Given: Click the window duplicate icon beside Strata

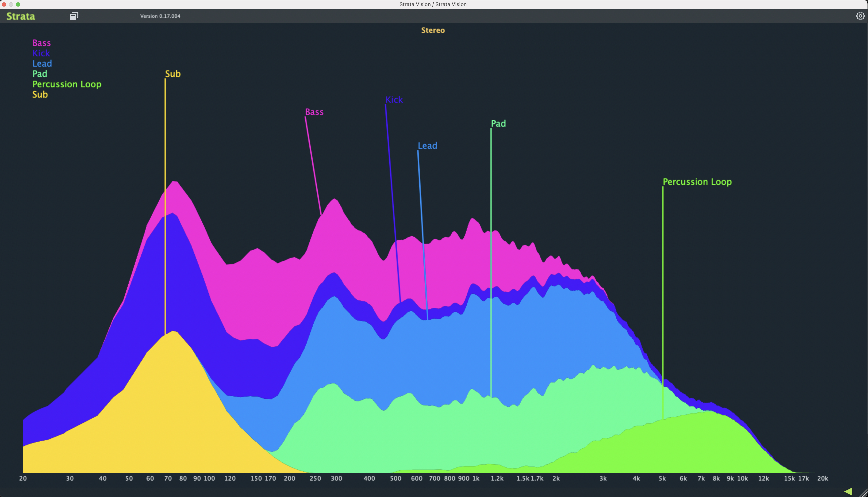Looking at the screenshot, I should pyautogui.click(x=74, y=16).
